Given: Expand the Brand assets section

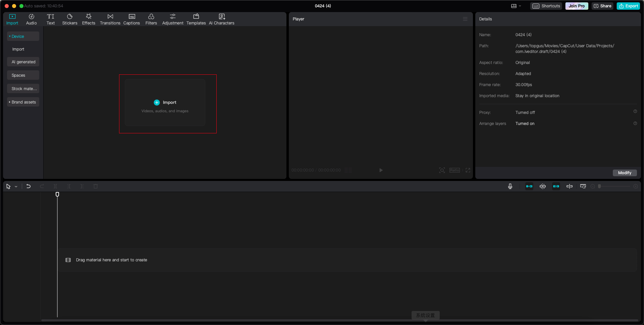Looking at the screenshot, I should 23,102.
